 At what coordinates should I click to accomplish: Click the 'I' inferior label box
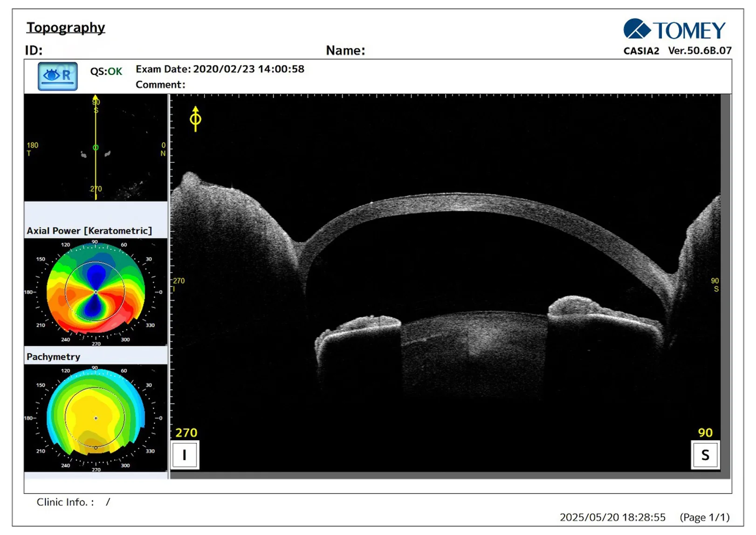tap(185, 455)
